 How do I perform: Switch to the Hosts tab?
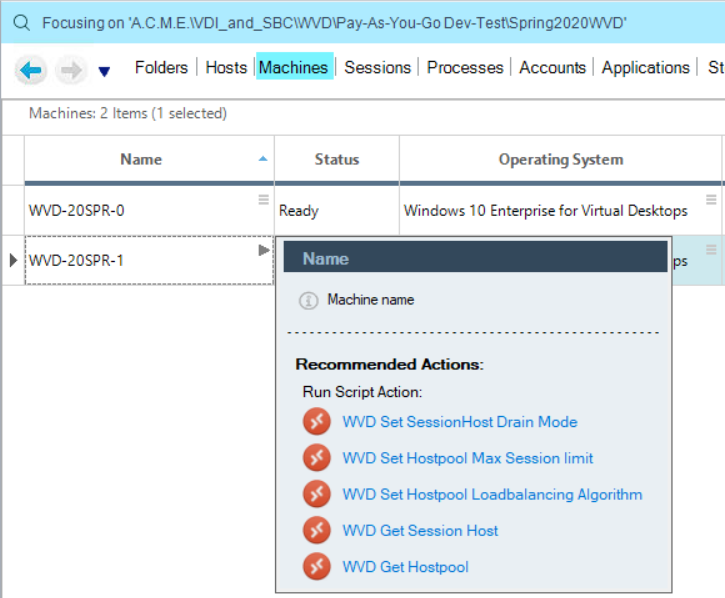pyautogui.click(x=226, y=68)
